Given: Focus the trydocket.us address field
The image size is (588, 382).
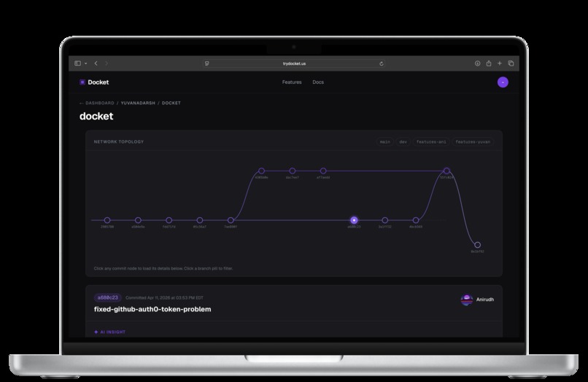Looking at the screenshot, I should [294, 63].
